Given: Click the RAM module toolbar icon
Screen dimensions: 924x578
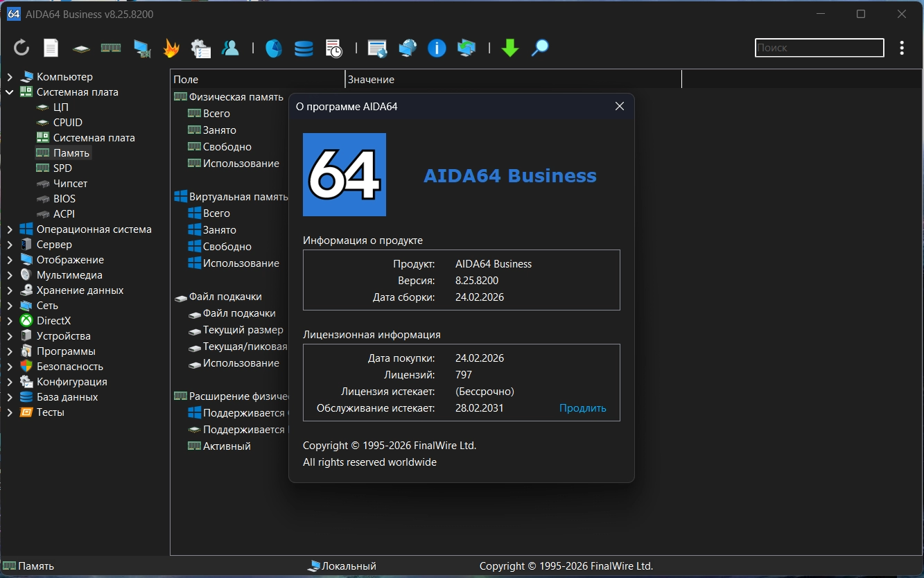Looking at the screenshot, I should [x=111, y=48].
